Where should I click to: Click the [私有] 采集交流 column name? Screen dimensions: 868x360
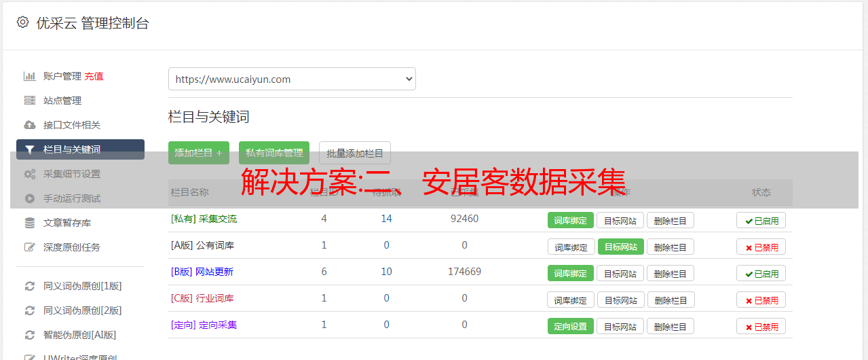(x=204, y=219)
